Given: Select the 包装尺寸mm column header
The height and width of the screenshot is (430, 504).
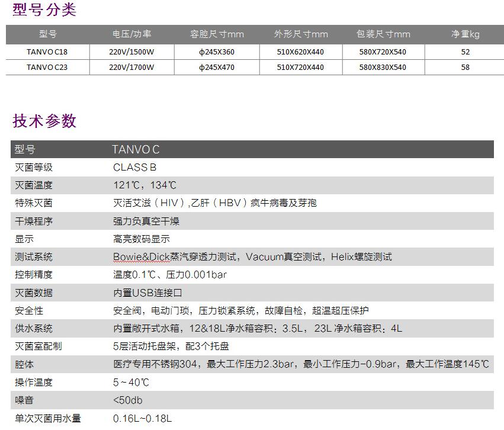Looking at the screenshot, I should (383, 34).
